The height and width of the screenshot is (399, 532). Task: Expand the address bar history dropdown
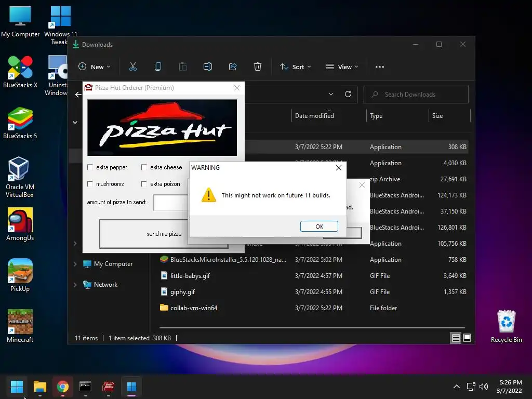coord(331,94)
